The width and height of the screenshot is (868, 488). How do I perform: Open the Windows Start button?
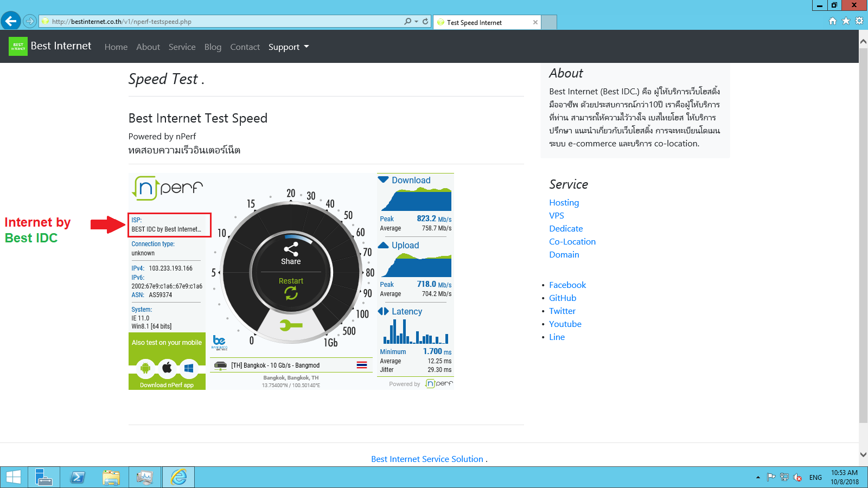(14, 477)
